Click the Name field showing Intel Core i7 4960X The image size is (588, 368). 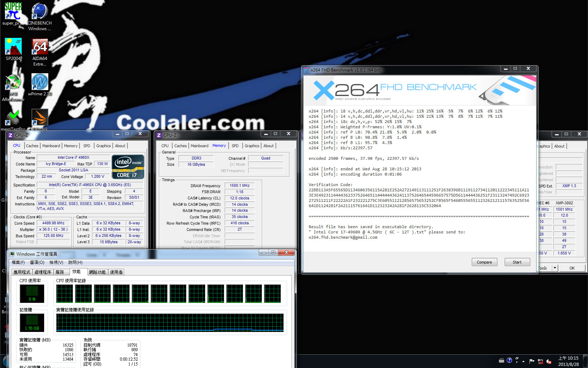point(73,158)
